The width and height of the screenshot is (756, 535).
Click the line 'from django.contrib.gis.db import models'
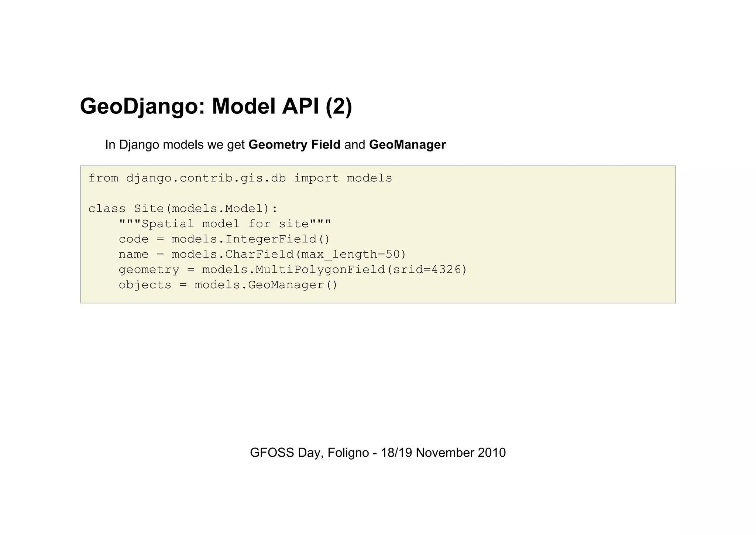[x=240, y=178]
